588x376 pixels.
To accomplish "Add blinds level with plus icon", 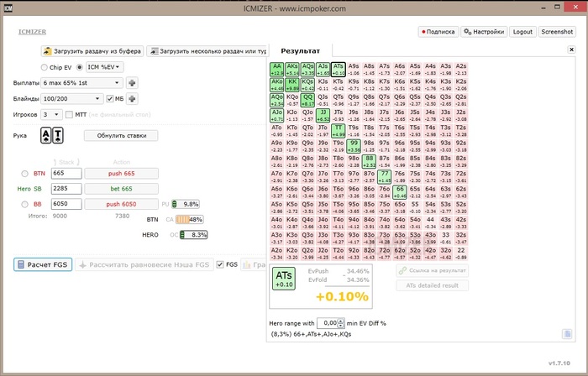I will tap(132, 98).
